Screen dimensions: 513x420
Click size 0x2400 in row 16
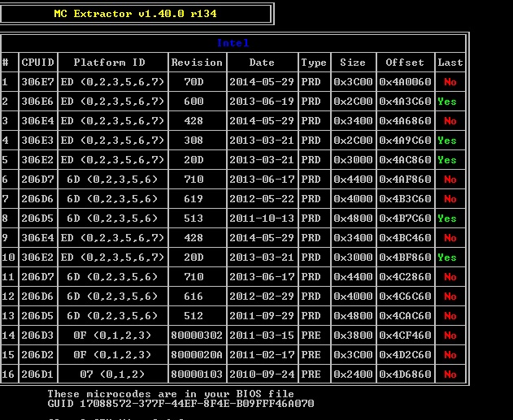point(353,375)
